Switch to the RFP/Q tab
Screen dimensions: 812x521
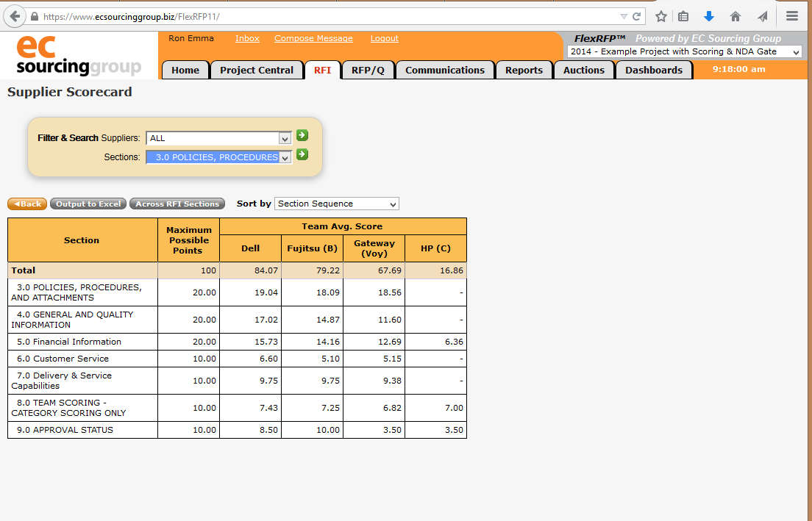tap(368, 69)
